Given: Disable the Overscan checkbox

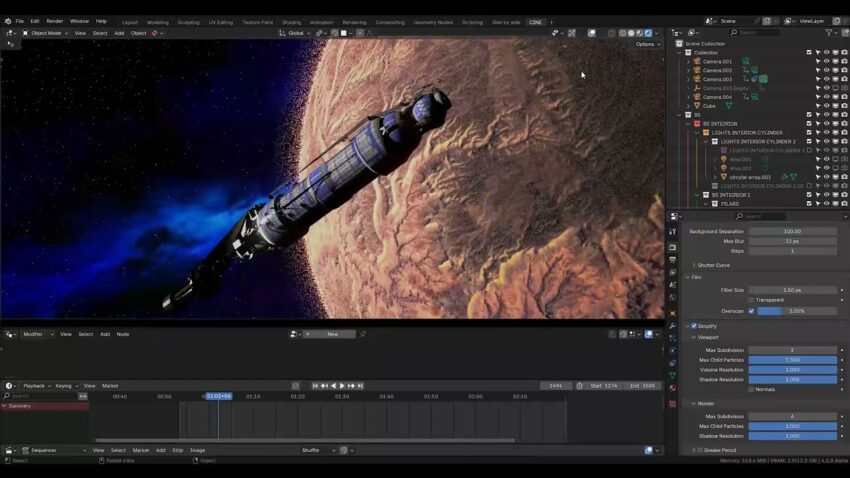Looking at the screenshot, I should pyautogui.click(x=751, y=311).
